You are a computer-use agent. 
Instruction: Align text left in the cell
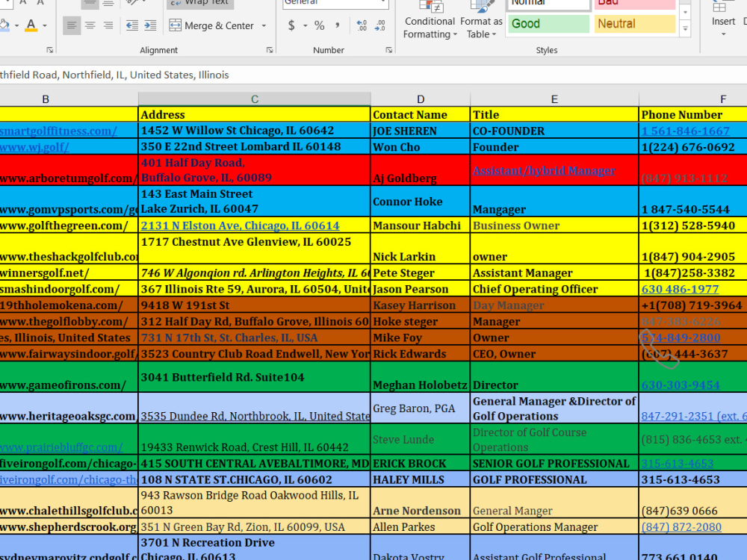point(72,25)
